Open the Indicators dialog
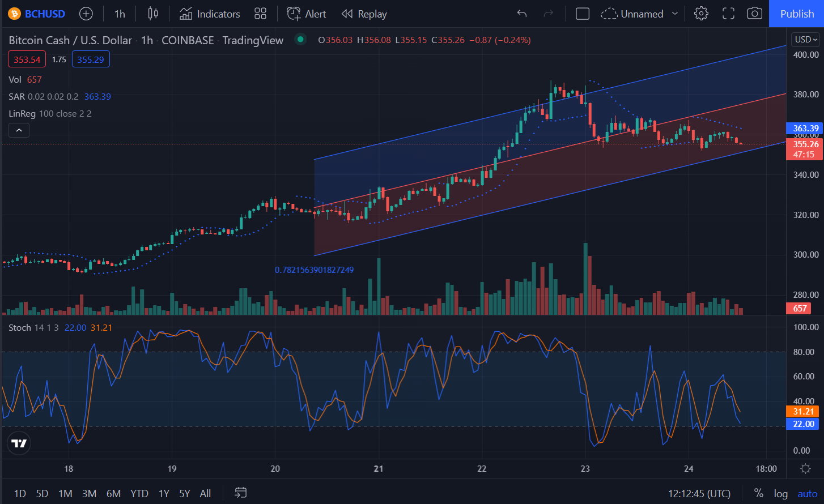824x504 pixels. [x=210, y=14]
